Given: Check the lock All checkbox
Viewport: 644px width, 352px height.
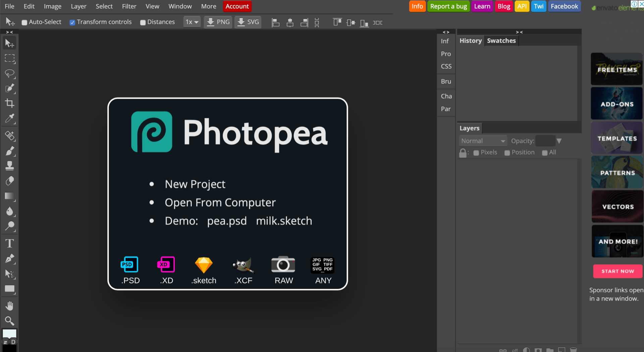Looking at the screenshot, I should (x=545, y=153).
